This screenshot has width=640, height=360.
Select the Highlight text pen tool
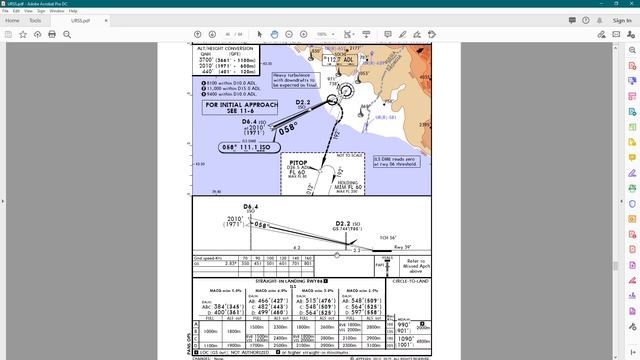tap(402, 34)
